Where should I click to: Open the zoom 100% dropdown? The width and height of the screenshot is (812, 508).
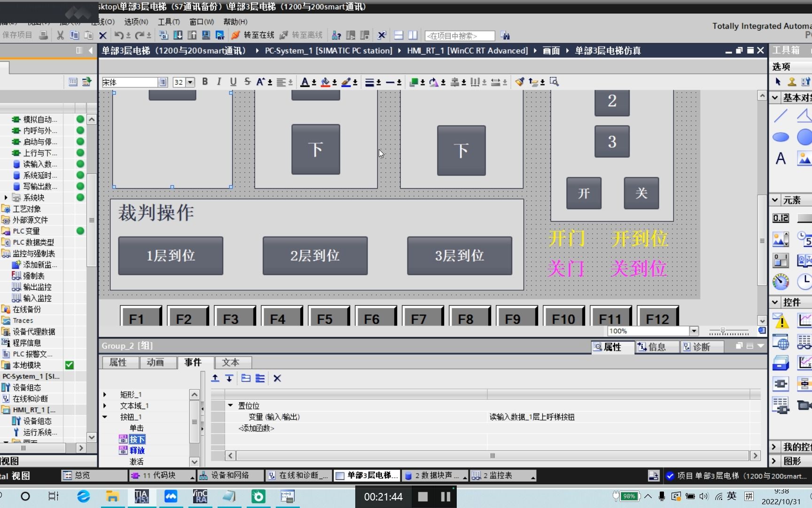pyautogui.click(x=694, y=331)
